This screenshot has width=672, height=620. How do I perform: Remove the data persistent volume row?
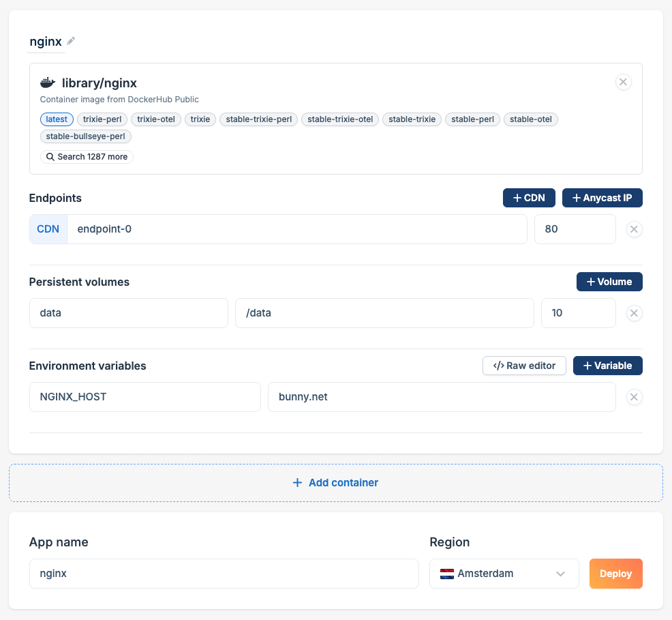click(x=634, y=314)
